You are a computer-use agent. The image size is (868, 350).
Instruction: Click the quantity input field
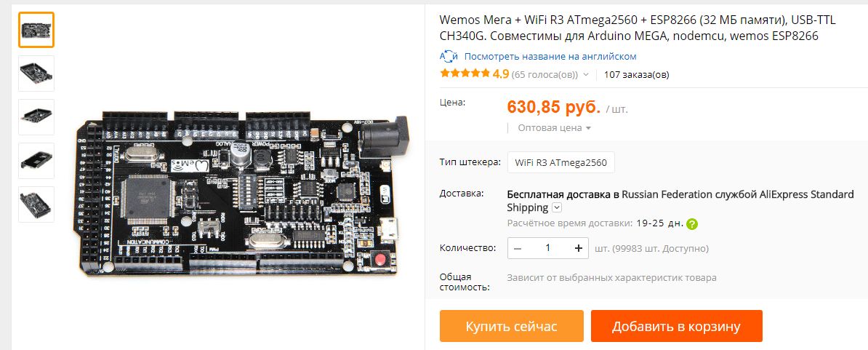coord(548,248)
